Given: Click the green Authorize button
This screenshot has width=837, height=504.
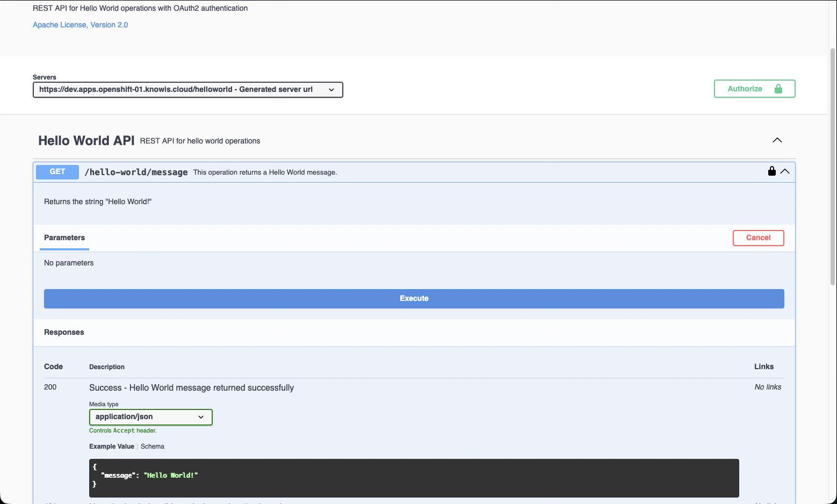Looking at the screenshot, I should pyautogui.click(x=754, y=89).
